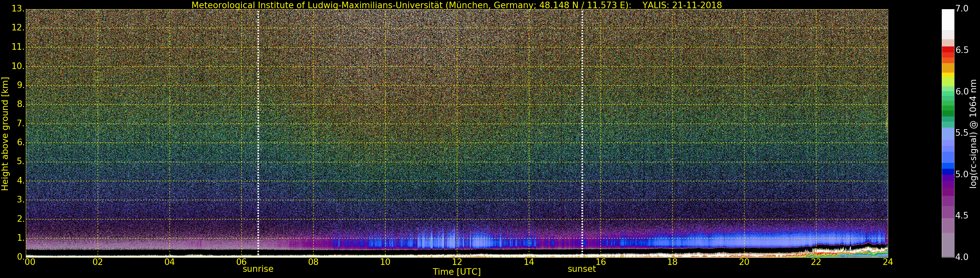Click the '20' time axis tick label
Viewport: 980px width, 278px height.
tap(744, 262)
